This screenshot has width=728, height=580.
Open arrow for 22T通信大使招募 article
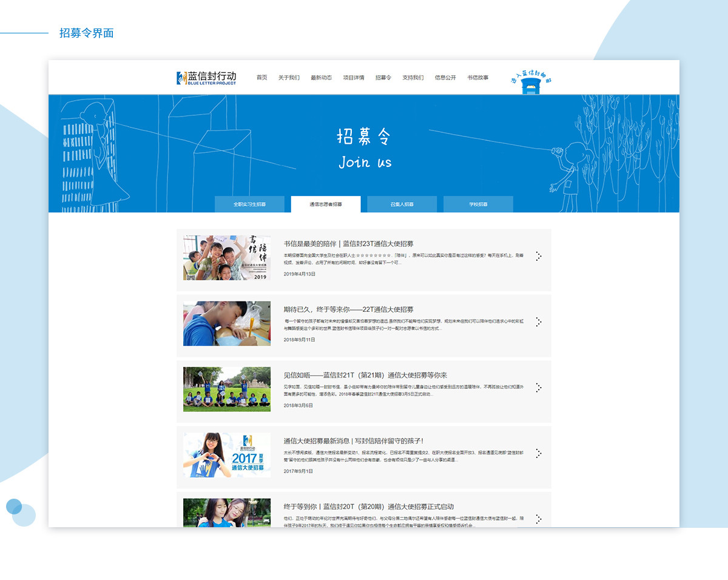coord(538,322)
